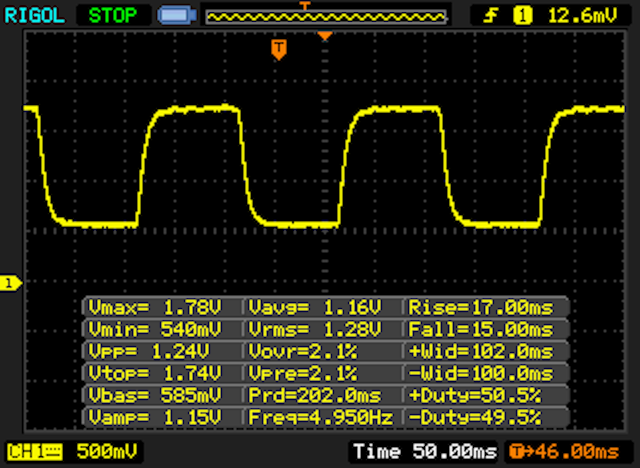The image size is (640, 468).
Task: Click the battery status icon
Action: pos(177,16)
